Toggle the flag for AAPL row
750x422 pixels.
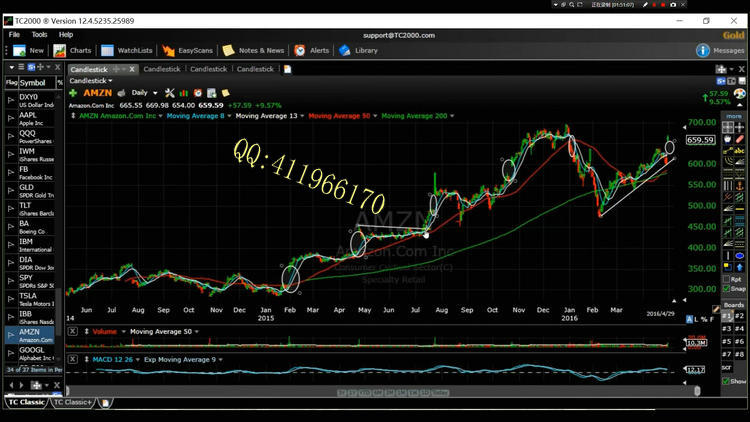pos(11,118)
